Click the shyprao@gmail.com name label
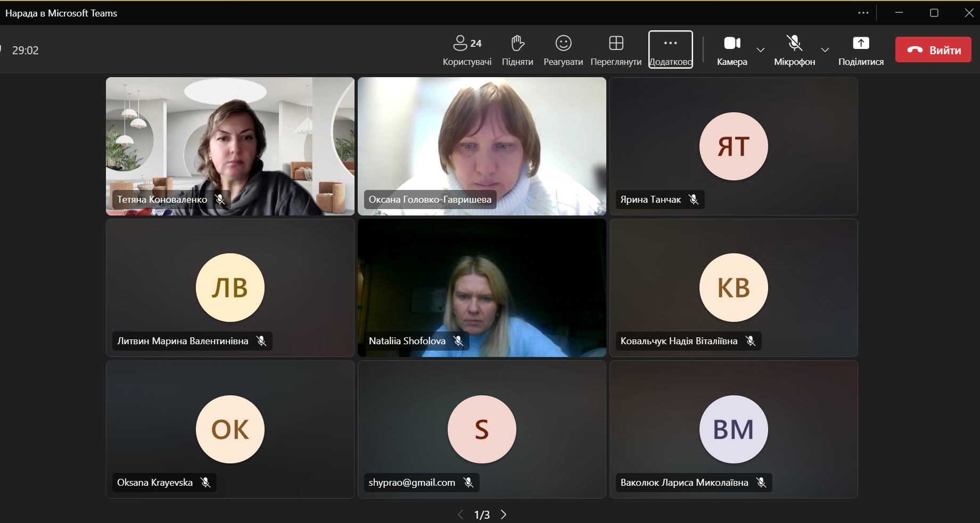 [411, 483]
